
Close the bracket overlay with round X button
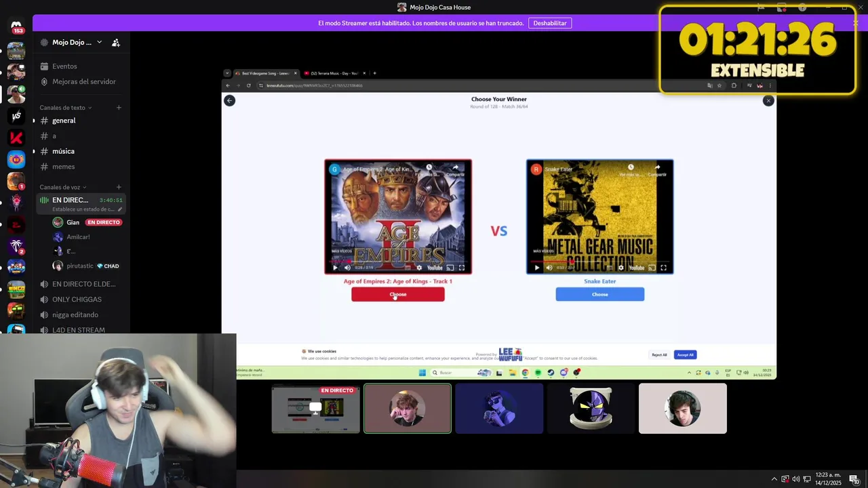[x=768, y=100]
